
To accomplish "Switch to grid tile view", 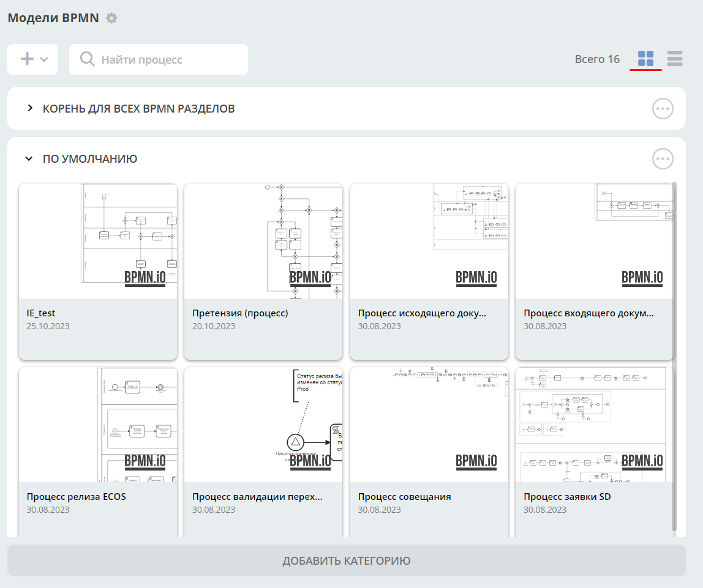I will pos(645,59).
